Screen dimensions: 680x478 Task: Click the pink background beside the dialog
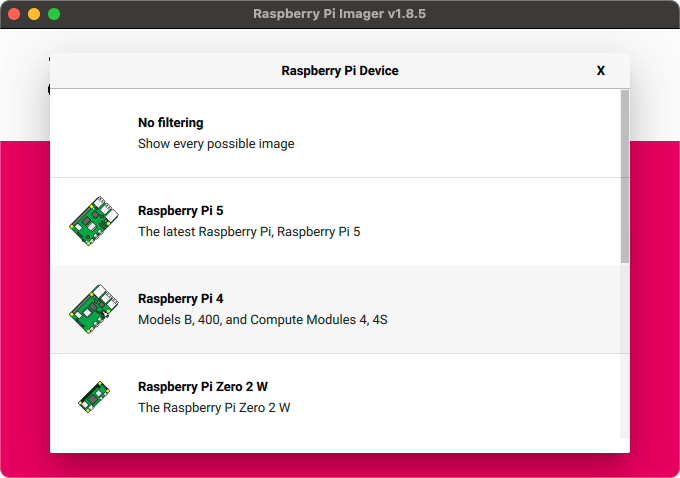point(655,300)
